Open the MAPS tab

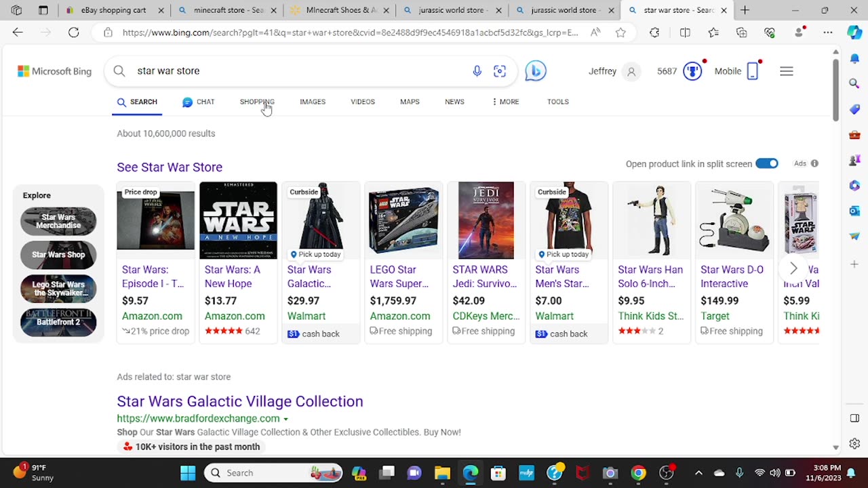410,102
